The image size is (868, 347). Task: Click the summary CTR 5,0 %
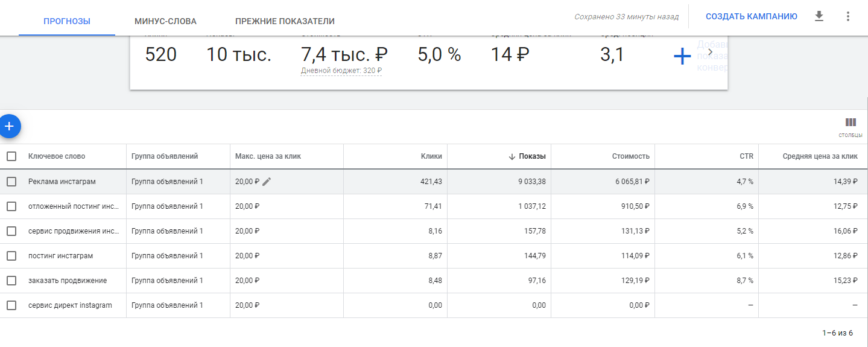click(x=439, y=55)
